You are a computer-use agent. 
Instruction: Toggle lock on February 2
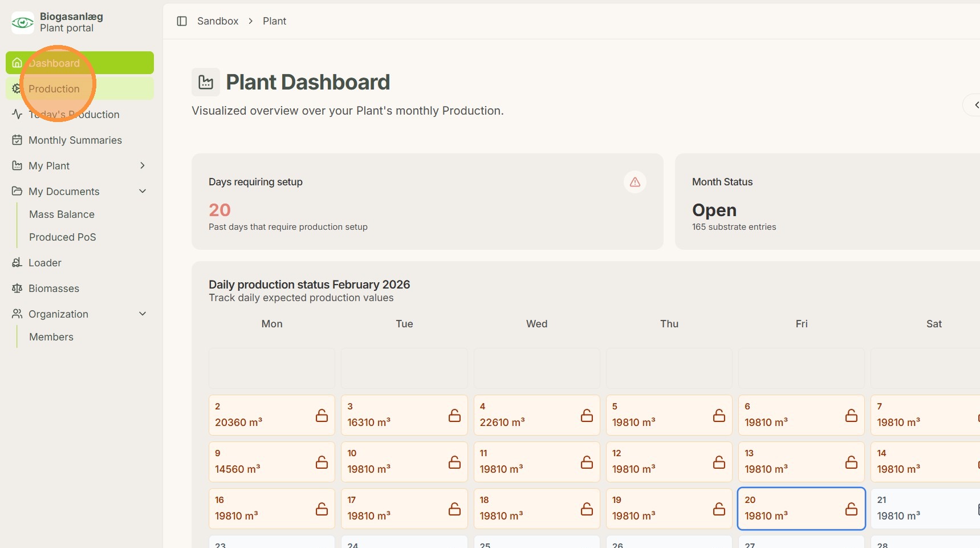(322, 416)
